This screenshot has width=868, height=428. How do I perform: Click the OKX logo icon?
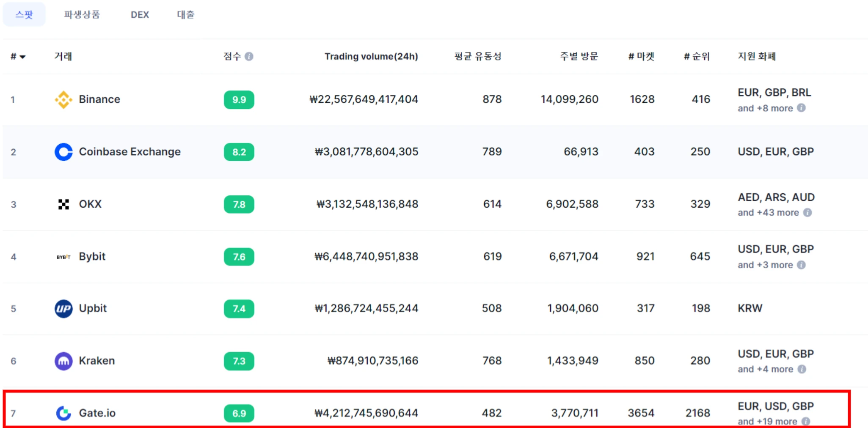click(x=63, y=204)
